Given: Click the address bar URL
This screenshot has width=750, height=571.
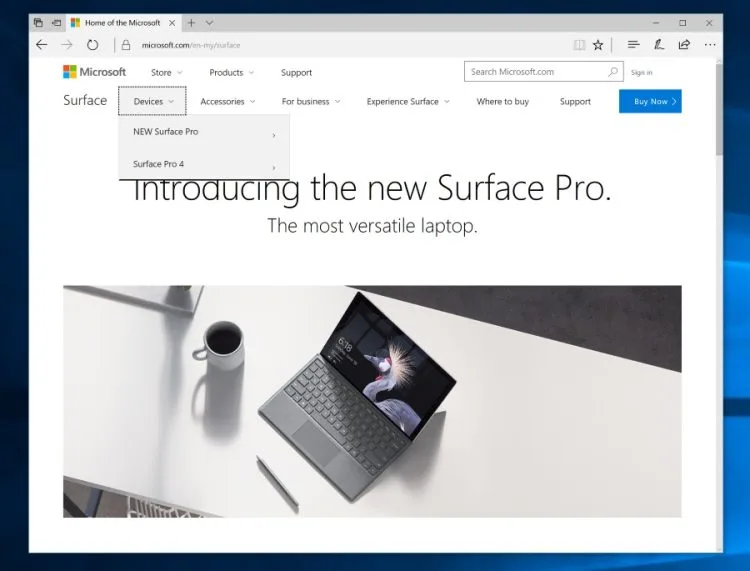Looking at the screenshot, I should point(191,45).
